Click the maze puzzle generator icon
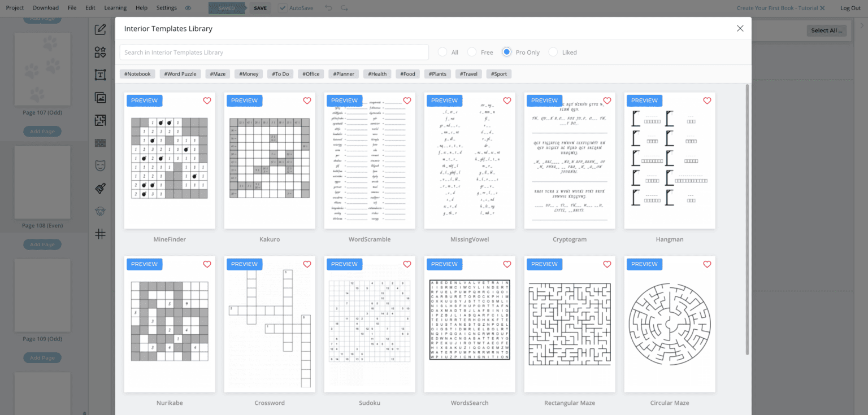Viewport: 868px width, 415px height. pos(101,120)
